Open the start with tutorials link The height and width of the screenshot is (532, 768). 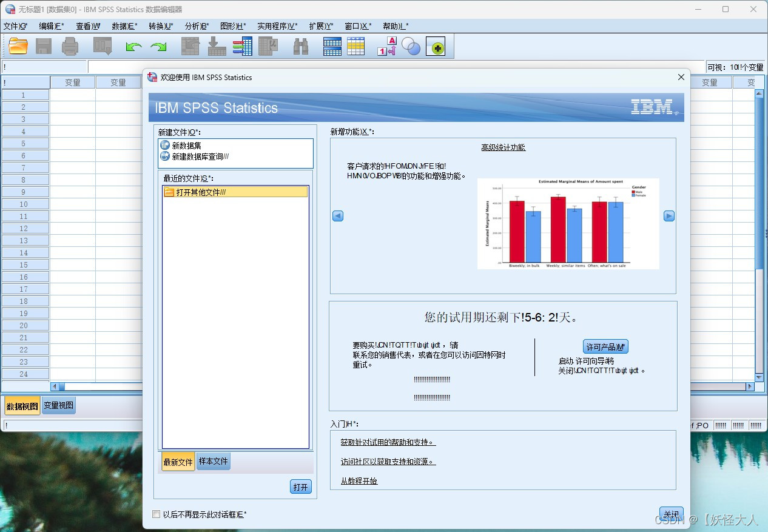click(359, 481)
